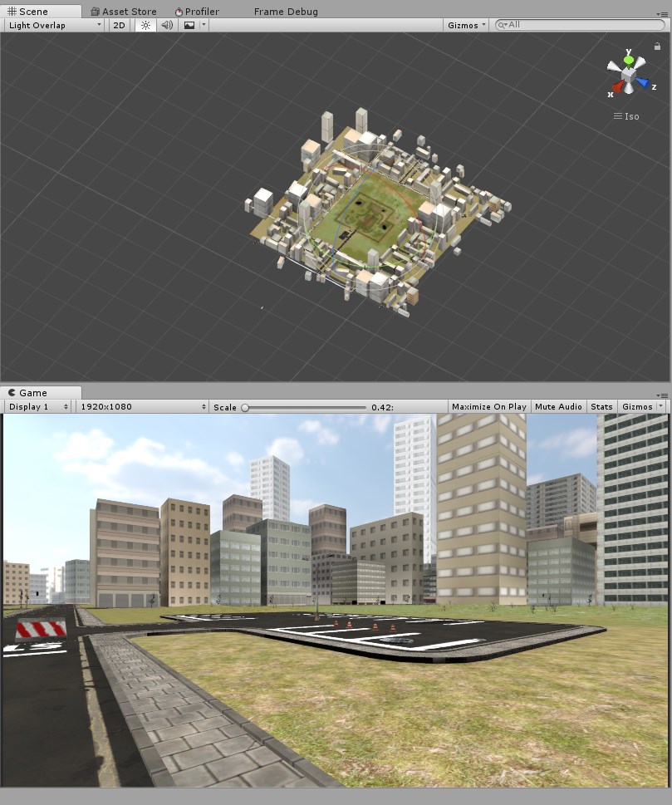
Task: Click the center cube of orientation gizmo
Action: [x=628, y=77]
